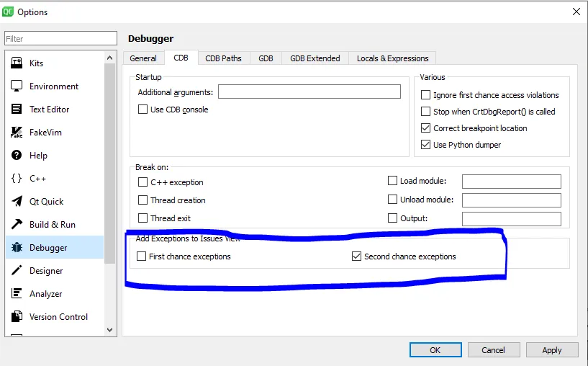Uncheck Use Python dumper

click(425, 145)
